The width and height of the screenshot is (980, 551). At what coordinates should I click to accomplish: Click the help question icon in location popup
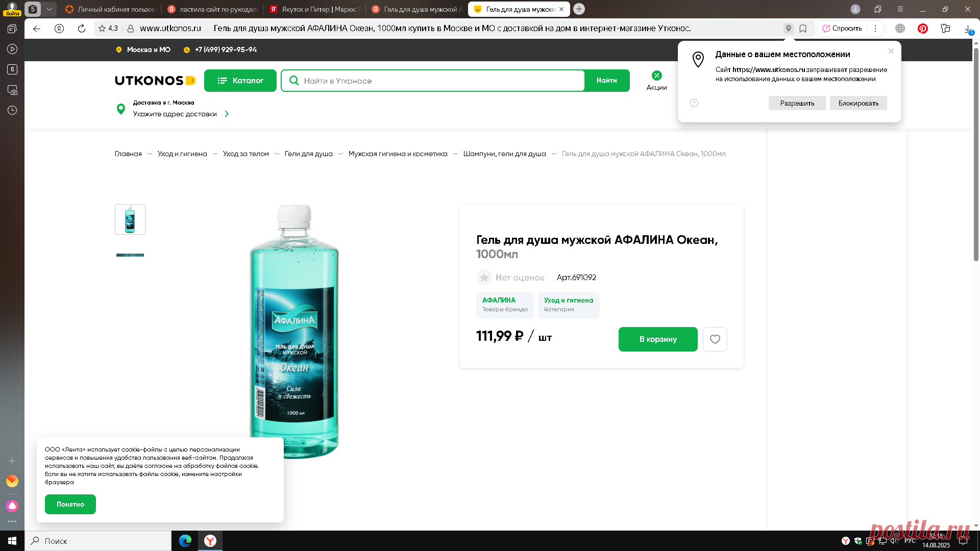pos(694,103)
